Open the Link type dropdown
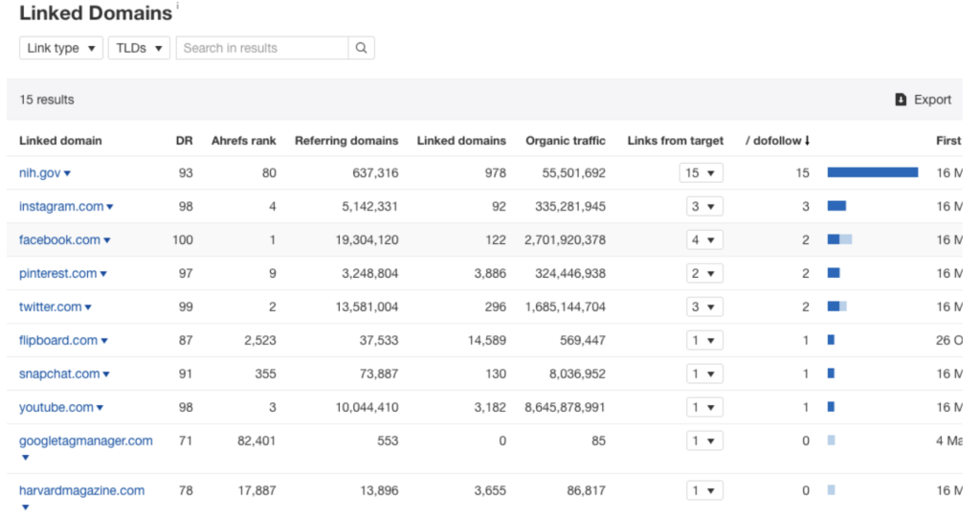980x521 pixels. point(60,48)
